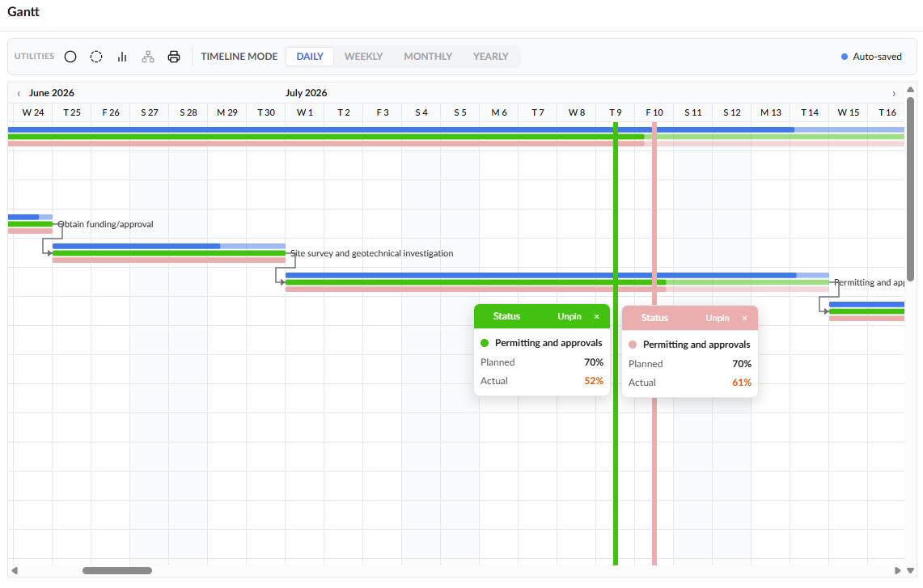Image resolution: width=923 pixels, height=588 pixels.
Task: Click the 61% actual value in pink popup
Action: point(742,383)
